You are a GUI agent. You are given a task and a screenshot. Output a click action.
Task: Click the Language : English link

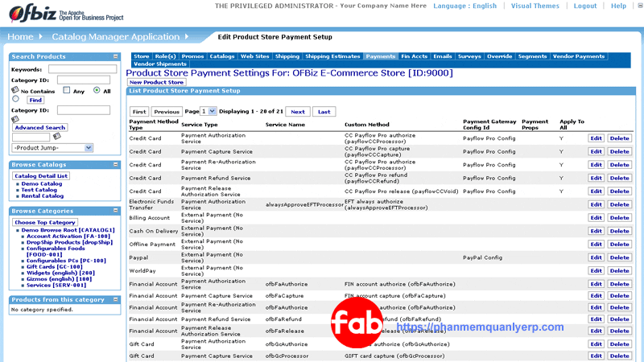[x=465, y=6]
